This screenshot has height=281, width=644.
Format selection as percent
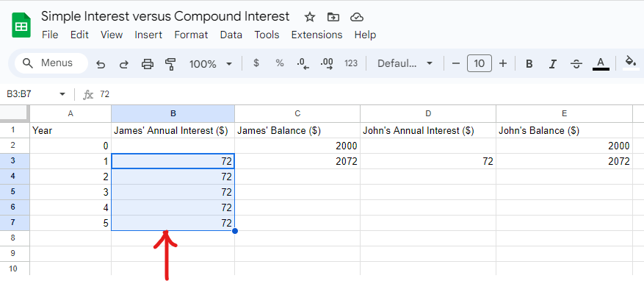(x=280, y=63)
